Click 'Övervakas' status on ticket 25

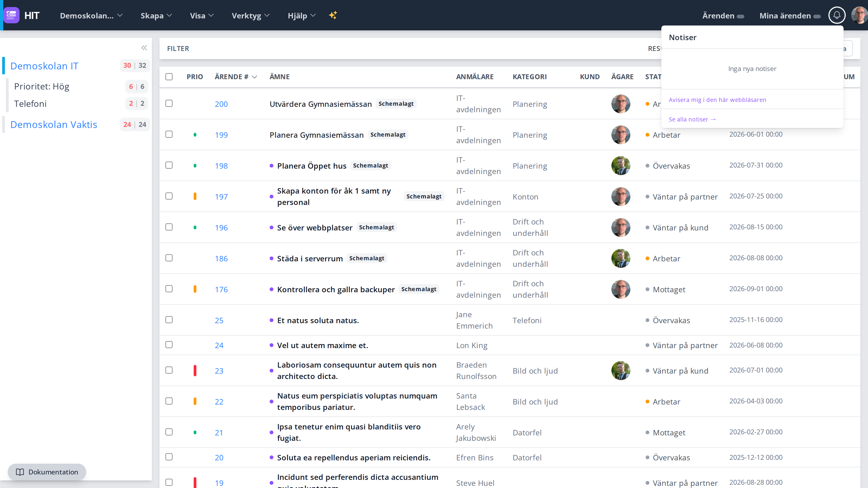pos(671,320)
